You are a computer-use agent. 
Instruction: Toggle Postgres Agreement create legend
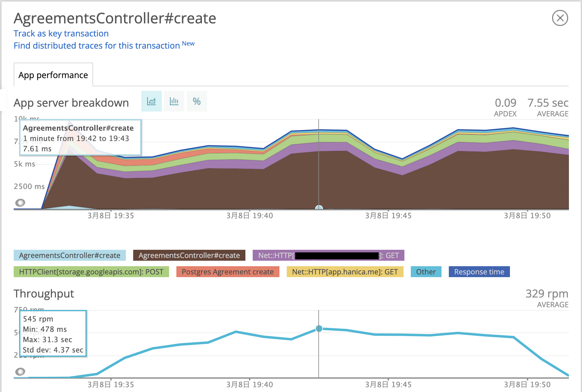(x=228, y=272)
